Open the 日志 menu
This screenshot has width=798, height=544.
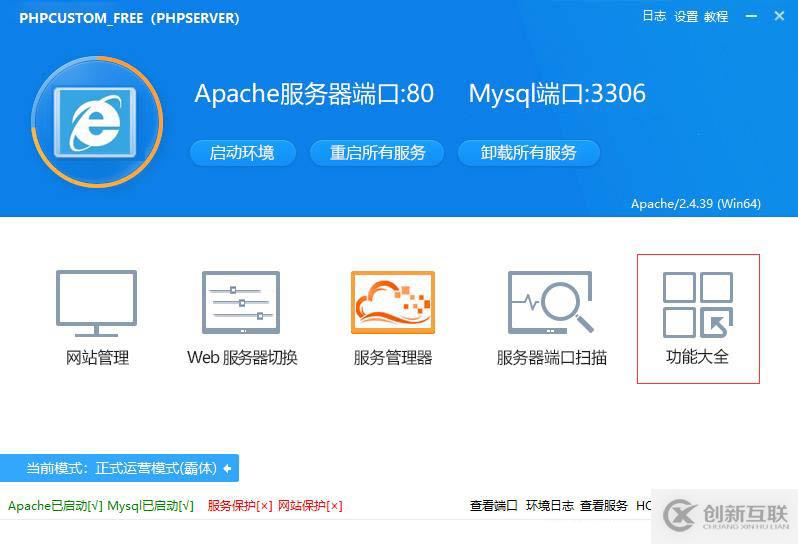(x=654, y=16)
